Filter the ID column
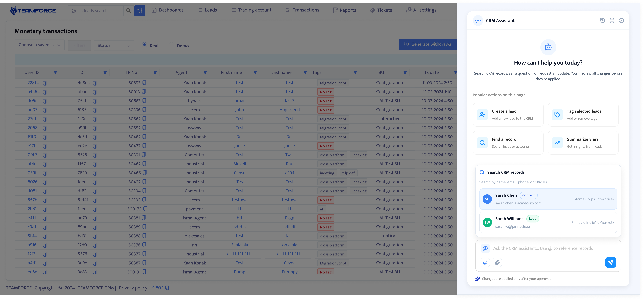This screenshot has width=644, height=300. point(105,73)
